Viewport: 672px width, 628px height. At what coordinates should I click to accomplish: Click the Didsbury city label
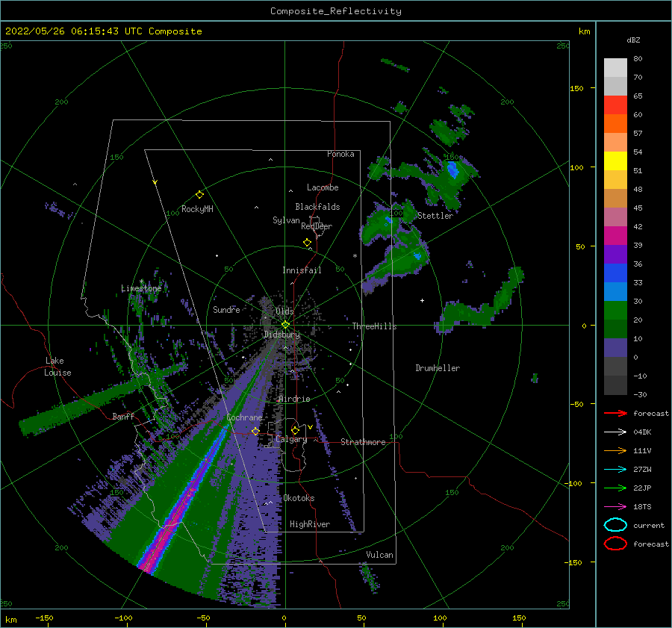[282, 335]
